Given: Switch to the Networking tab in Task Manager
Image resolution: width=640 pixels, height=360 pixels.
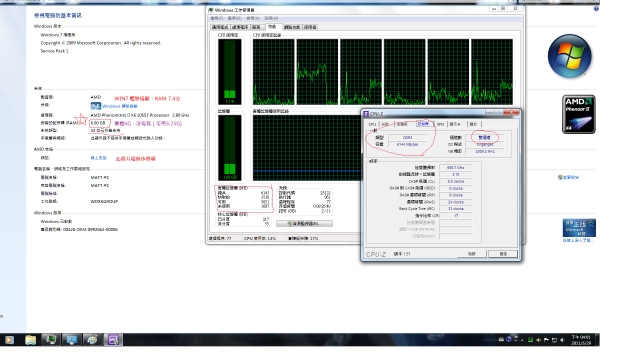Looking at the screenshot, I should tap(292, 27).
